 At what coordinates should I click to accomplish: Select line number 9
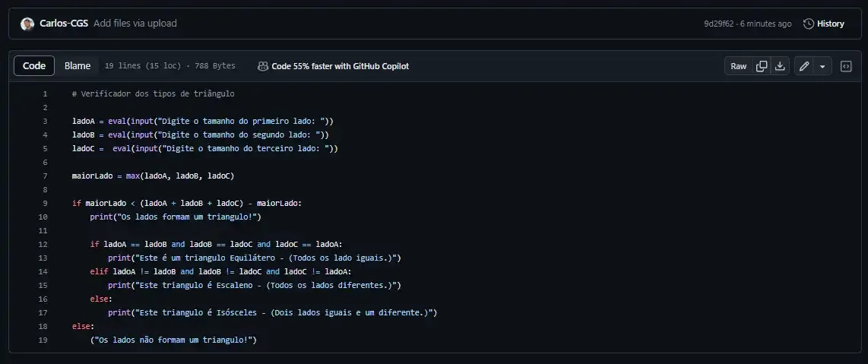[x=45, y=204]
